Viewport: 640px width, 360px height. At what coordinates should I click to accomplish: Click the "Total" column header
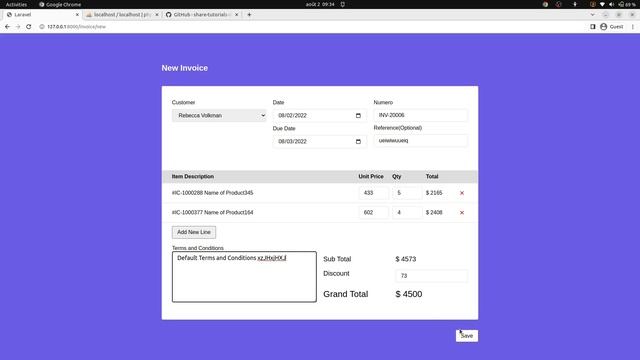point(432,177)
